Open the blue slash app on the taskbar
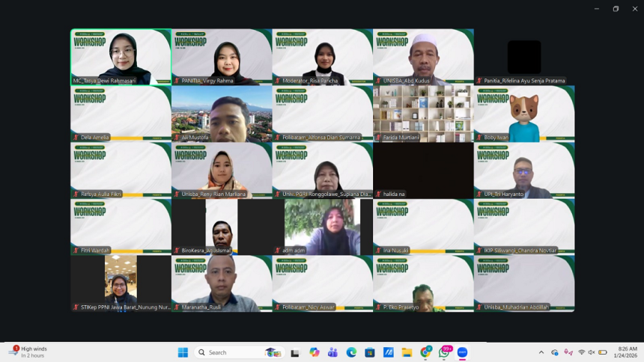 [388, 352]
